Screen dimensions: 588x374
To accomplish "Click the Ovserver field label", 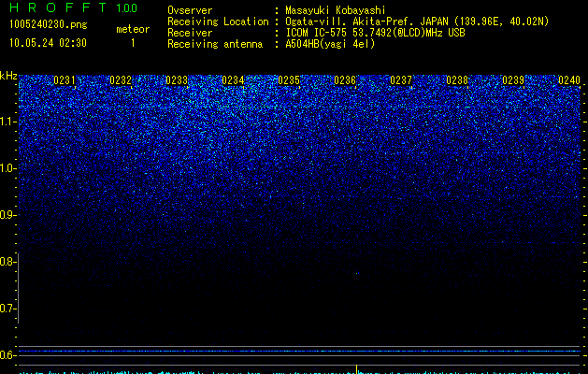I will click(x=190, y=10).
